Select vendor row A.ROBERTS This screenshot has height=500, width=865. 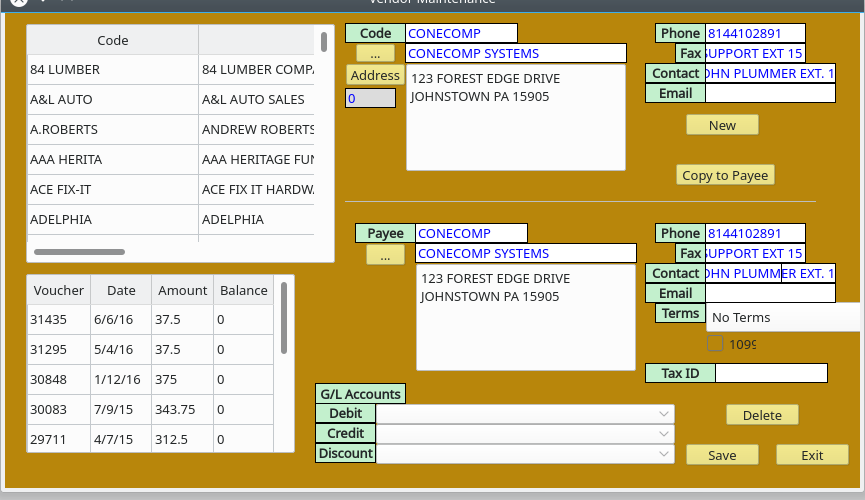pos(170,130)
